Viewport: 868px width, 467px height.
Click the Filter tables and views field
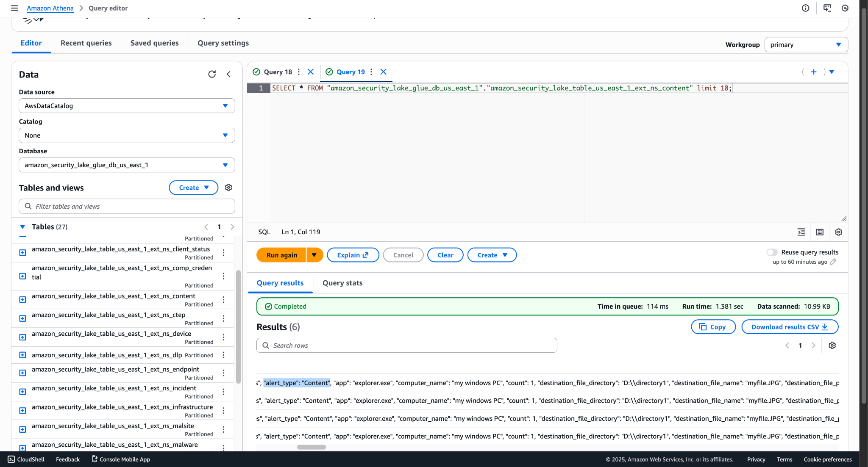click(x=127, y=206)
